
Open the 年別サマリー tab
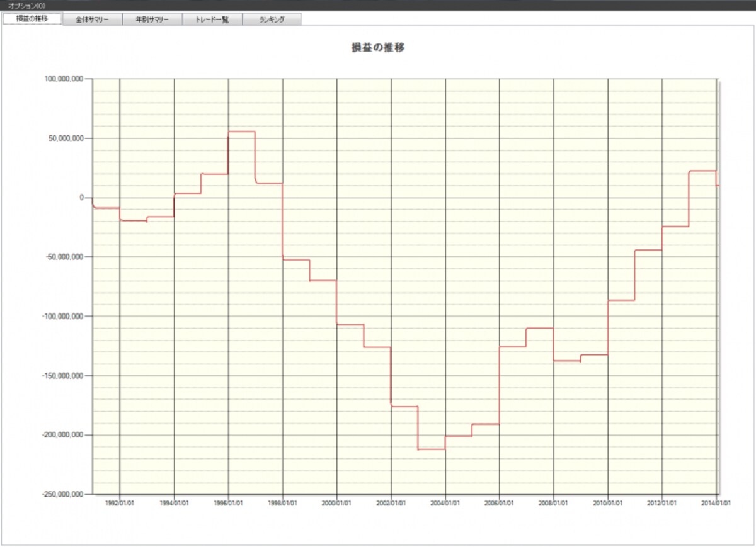(152, 20)
